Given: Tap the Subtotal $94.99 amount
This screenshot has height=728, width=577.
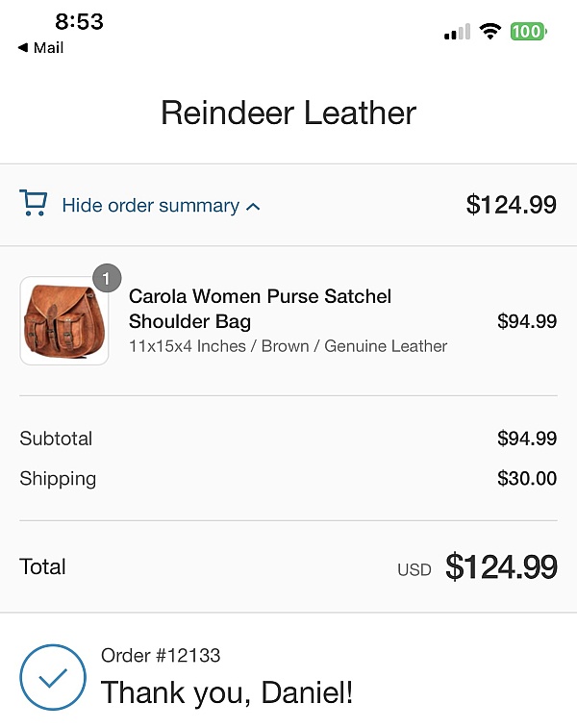Looking at the screenshot, I should [x=527, y=439].
